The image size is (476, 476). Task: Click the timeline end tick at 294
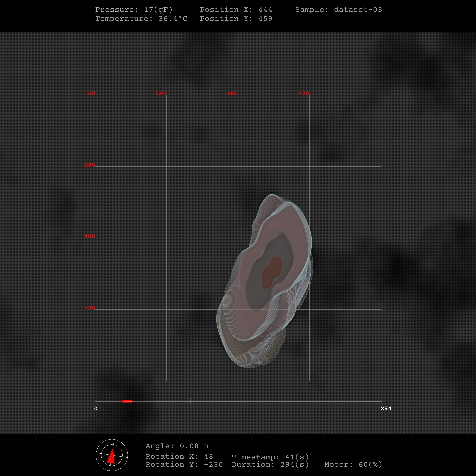pos(382,401)
